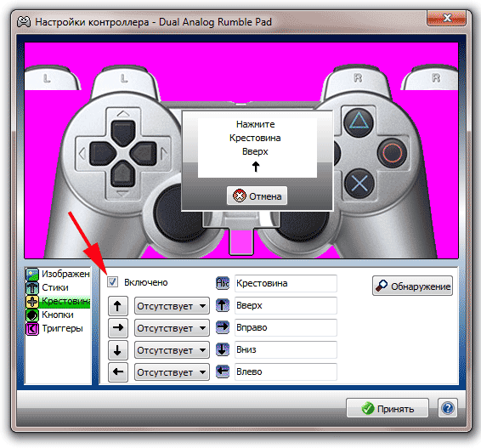Expand the Отсутствует dropdown for the right direction

172,328
